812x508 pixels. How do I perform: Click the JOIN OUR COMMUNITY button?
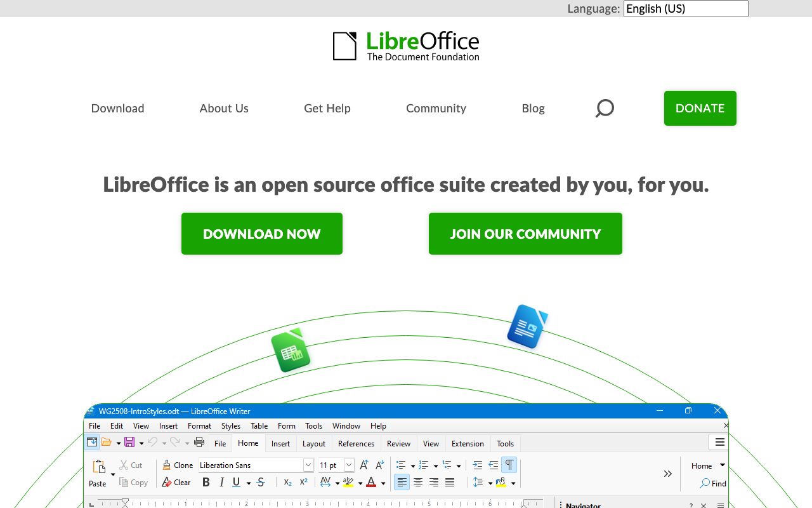(525, 234)
